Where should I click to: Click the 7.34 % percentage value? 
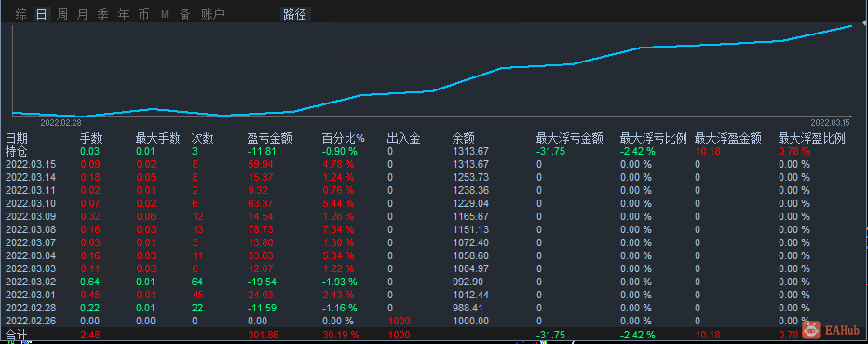338,229
